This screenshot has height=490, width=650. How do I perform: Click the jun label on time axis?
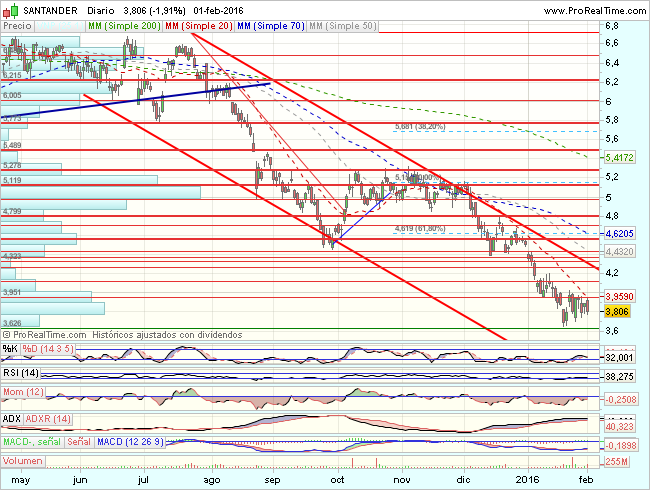pyautogui.click(x=80, y=480)
